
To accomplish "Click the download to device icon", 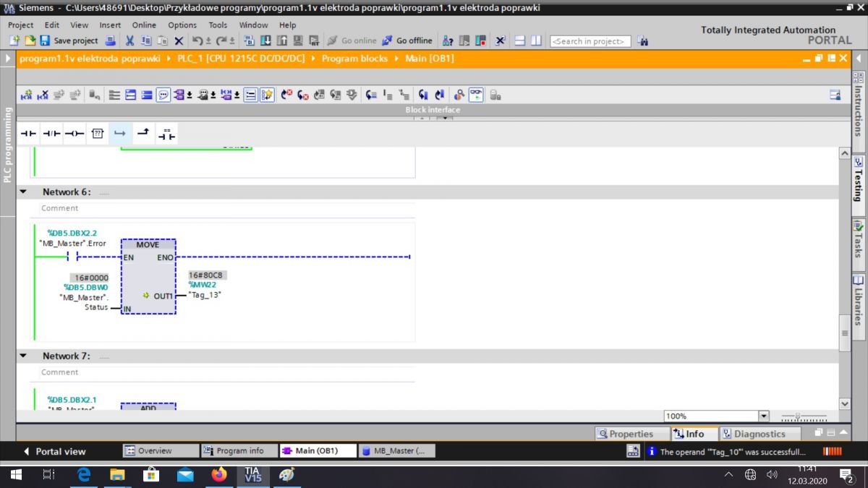I will [266, 40].
